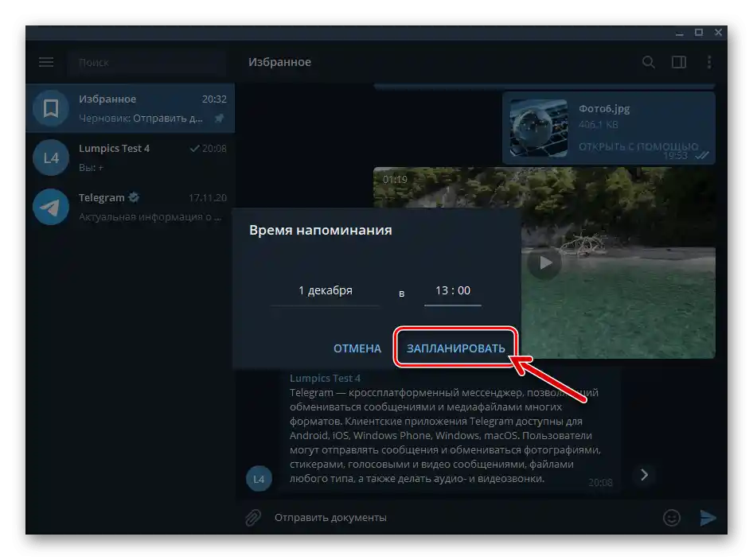Click the time field showing 13 : 00

coord(452,291)
